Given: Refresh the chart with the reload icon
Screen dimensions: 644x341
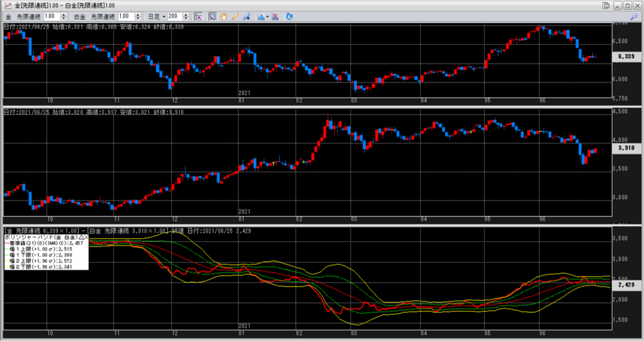Looking at the screenshot, I should [x=289, y=16].
